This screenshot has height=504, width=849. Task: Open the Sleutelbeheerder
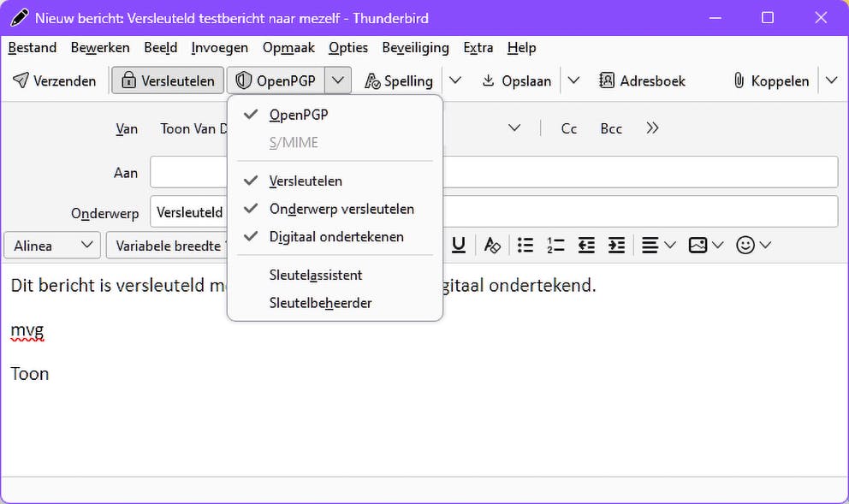tap(335, 303)
